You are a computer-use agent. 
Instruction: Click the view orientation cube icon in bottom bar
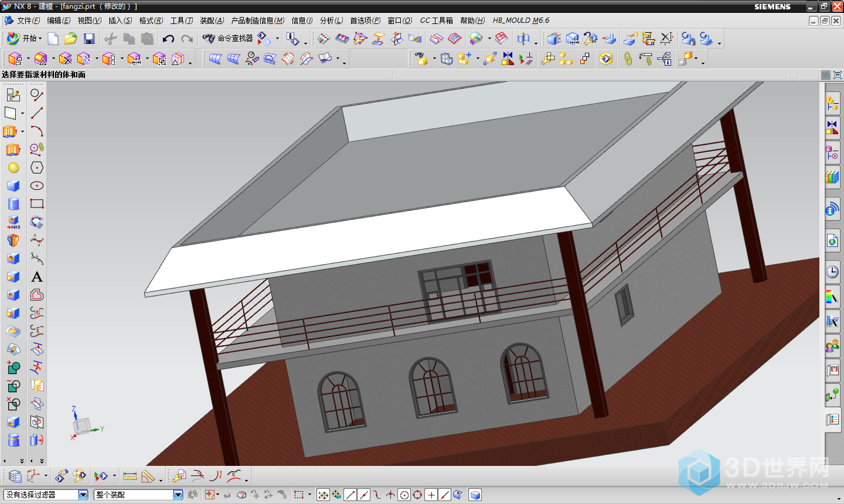(475, 495)
